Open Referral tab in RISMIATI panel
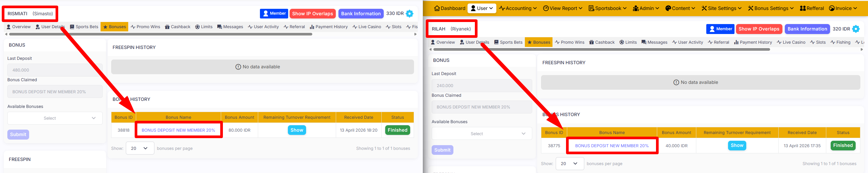The width and height of the screenshot is (868, 173). click(294, 27)
